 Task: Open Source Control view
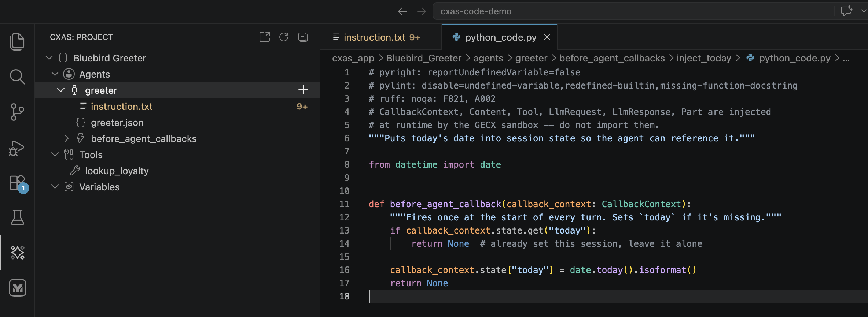(17, 112)
